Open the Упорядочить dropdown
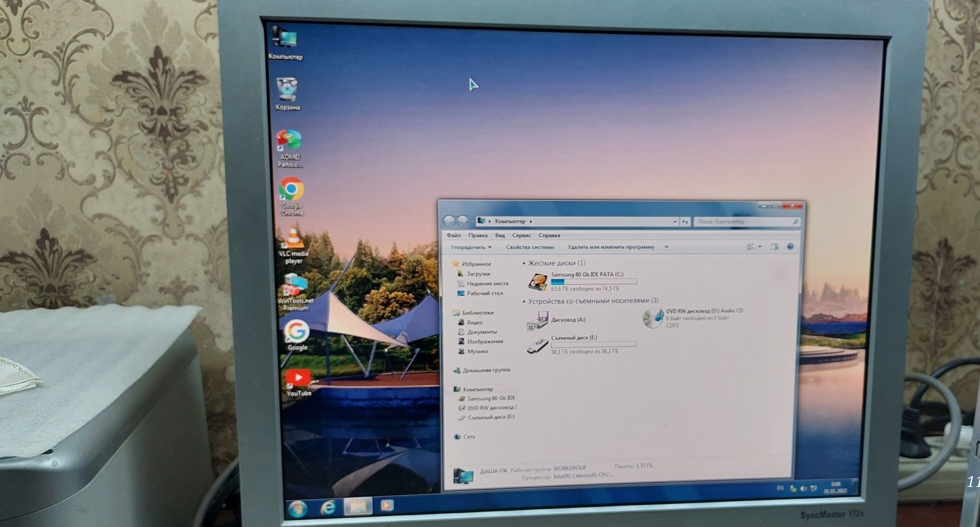Viewport: 980px width, 527px height. tap(471, 247)
